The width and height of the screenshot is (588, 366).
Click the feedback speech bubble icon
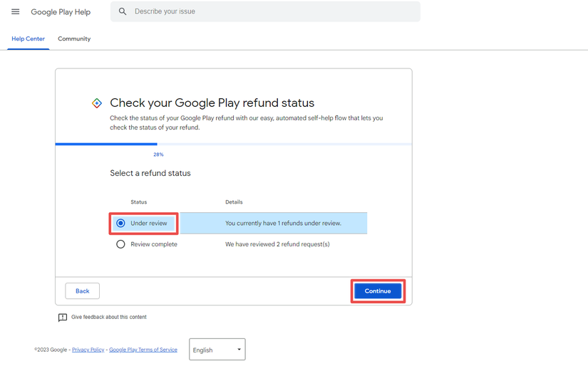tap(63, 318)
